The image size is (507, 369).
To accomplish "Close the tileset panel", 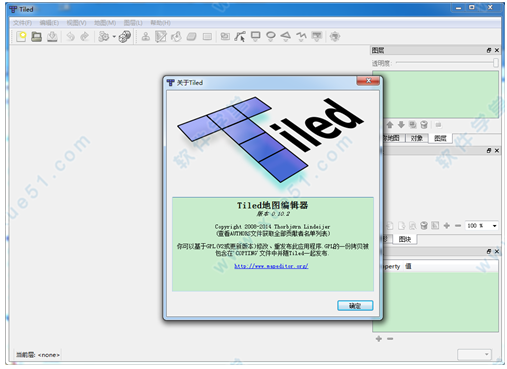I will tap(497, 151).
